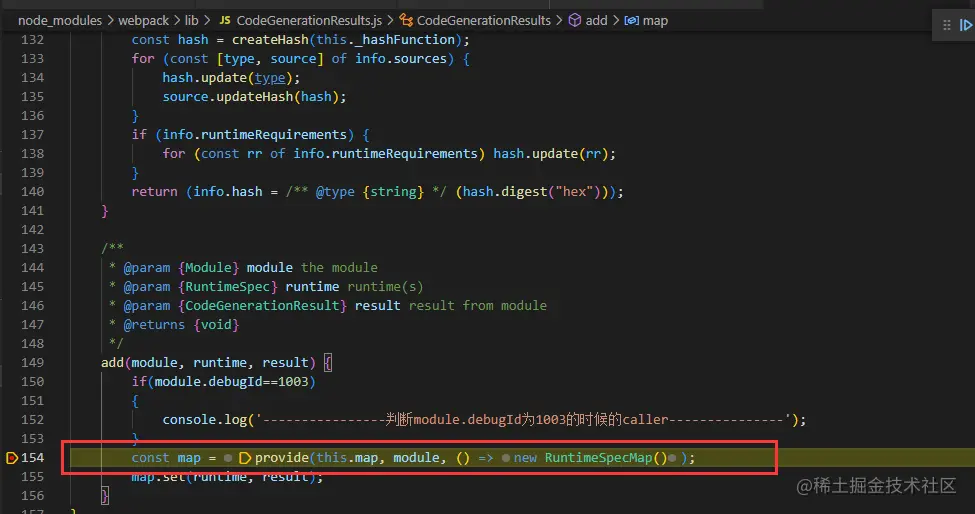This screenshot has width=975, height=514.
Task: Click chevron between node_modules and webpack
Action: [111, 21]
